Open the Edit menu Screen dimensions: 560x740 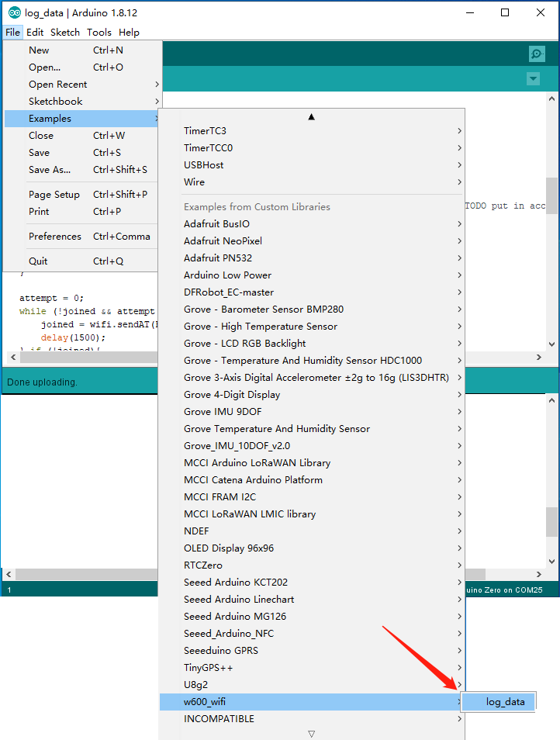point(35,32)
